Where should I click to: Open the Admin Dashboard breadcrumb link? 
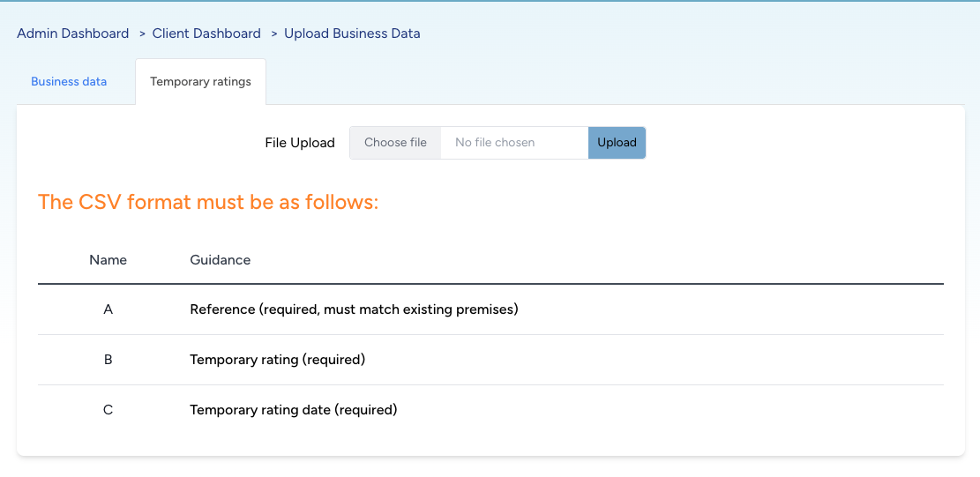[73, 34]
